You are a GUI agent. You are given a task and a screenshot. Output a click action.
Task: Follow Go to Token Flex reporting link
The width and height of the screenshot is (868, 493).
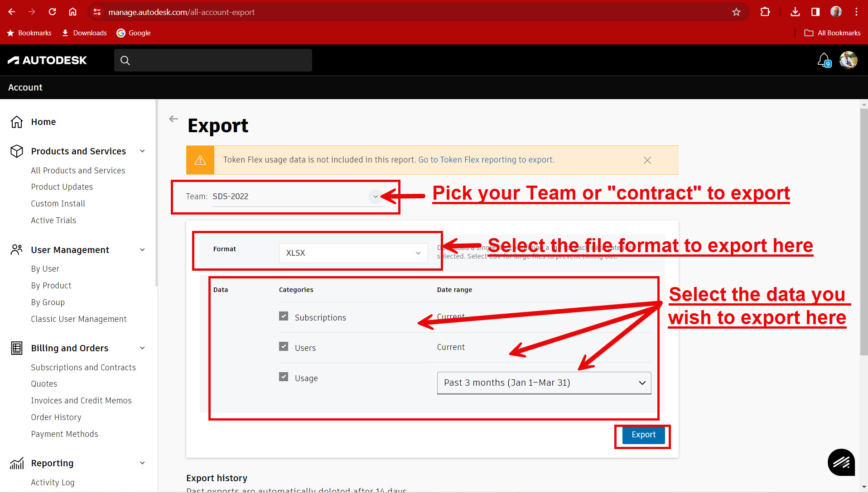(x=486, y=160)
